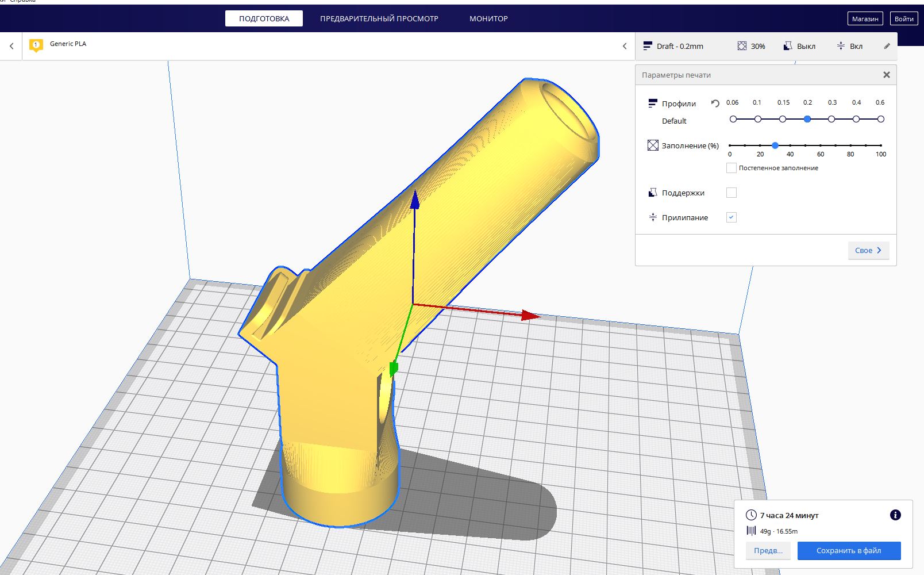Click the 30% infill icon in header
This screenshot has height=575, width=924.
pyautogui.click(x=742, y=46)
